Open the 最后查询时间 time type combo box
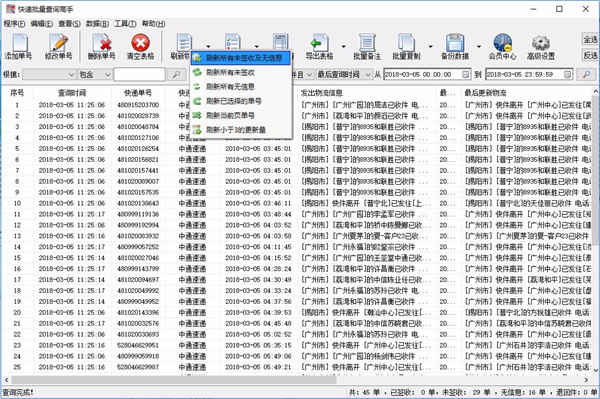600x399 pixels. (x=344, y=75)
